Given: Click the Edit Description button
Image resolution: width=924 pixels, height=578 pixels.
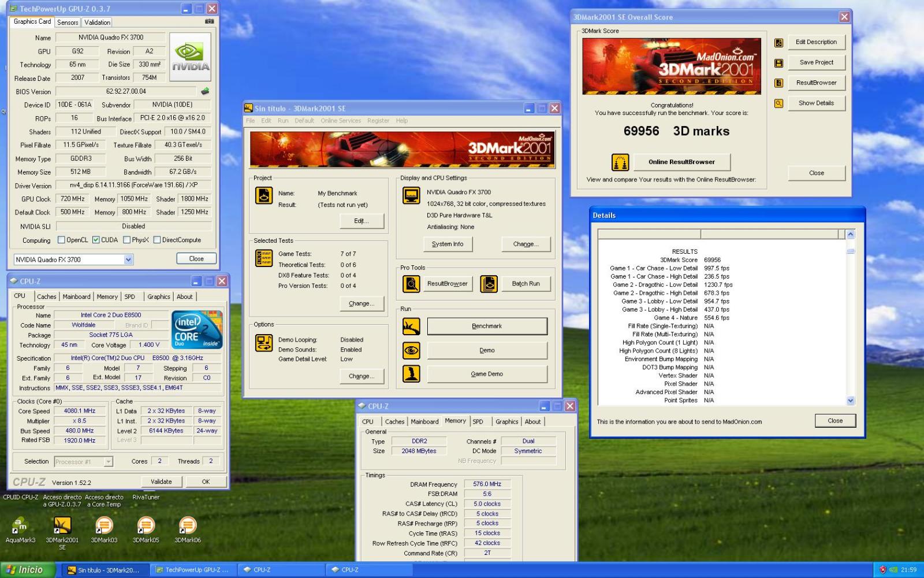Looking at the screenshot, I should tap(816, 43).
